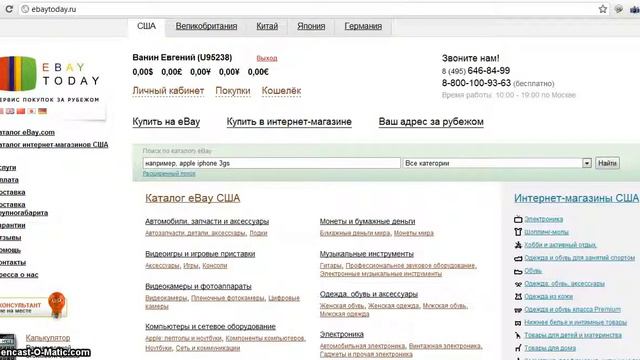Screen dimensions: 640x360
Task: Switch to the Китай tab
Action: (x=267, y=26)
